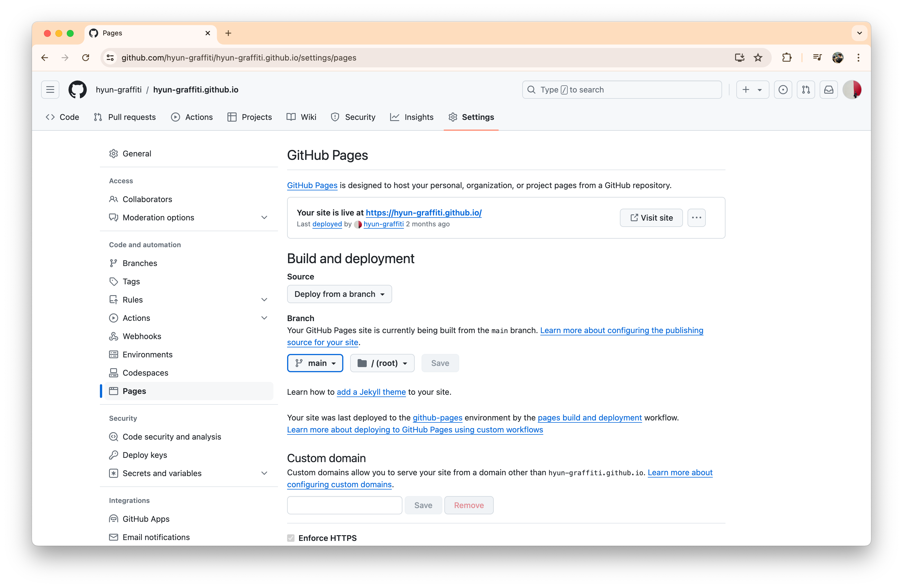Screen dimensions: 903x588
Task: Focus the Type / to search box
Action: (622, 90)
